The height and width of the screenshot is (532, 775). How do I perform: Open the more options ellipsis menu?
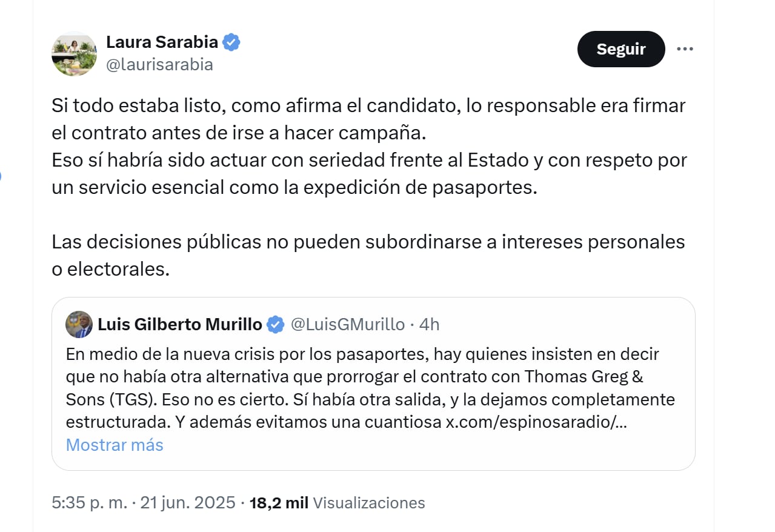coord(685,48)
